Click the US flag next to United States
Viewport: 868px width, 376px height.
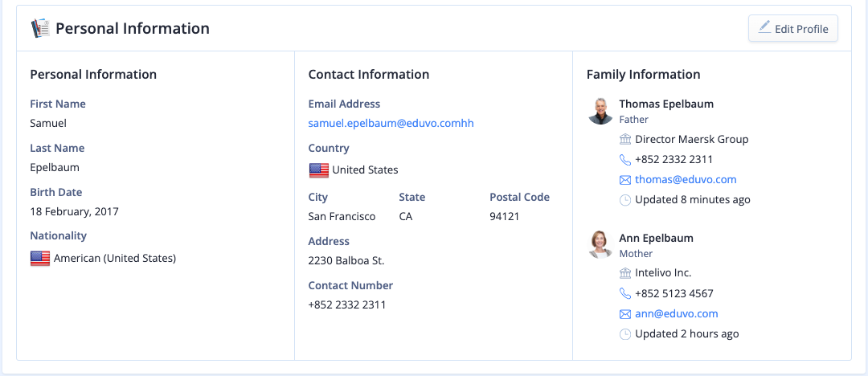(319, 170)
